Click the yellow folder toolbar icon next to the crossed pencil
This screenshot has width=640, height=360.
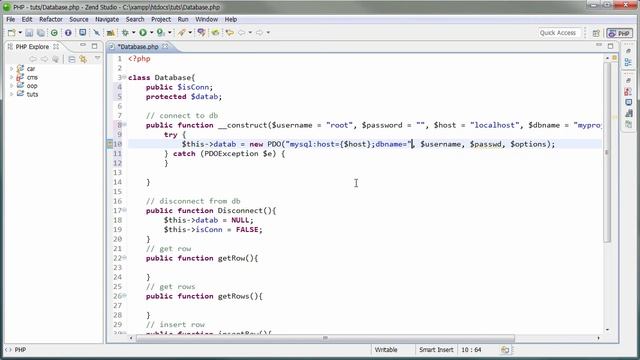[x=111, y=33]
